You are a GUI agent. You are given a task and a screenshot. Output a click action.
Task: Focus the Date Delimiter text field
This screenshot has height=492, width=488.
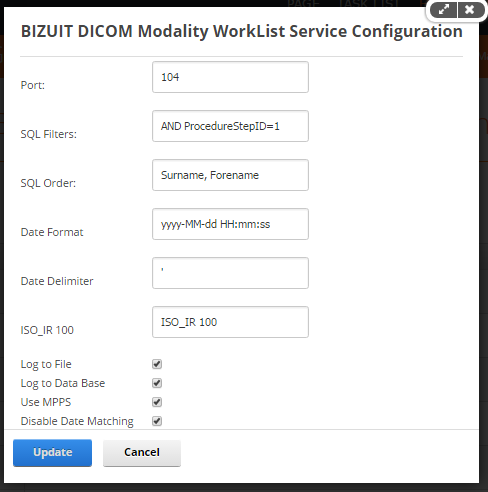point(230,273)
